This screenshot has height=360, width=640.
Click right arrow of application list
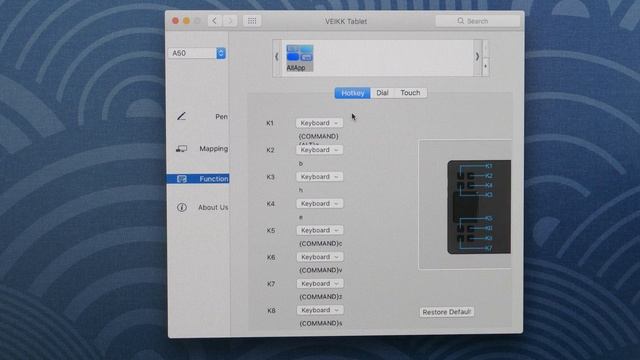pyautogui.click(x=477, y=57)
